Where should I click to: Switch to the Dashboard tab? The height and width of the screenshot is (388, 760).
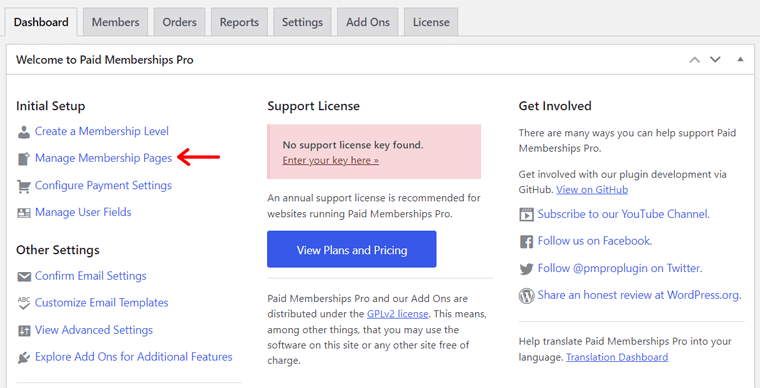41,22
